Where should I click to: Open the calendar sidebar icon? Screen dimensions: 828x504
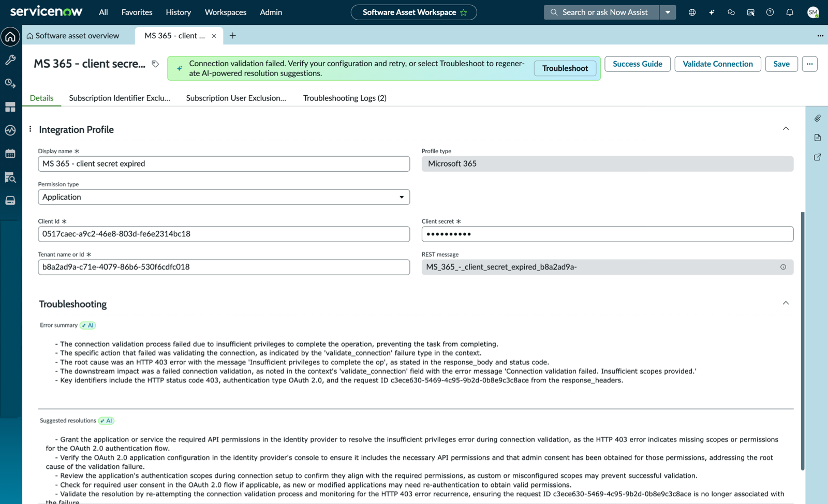tap(10, 154)
